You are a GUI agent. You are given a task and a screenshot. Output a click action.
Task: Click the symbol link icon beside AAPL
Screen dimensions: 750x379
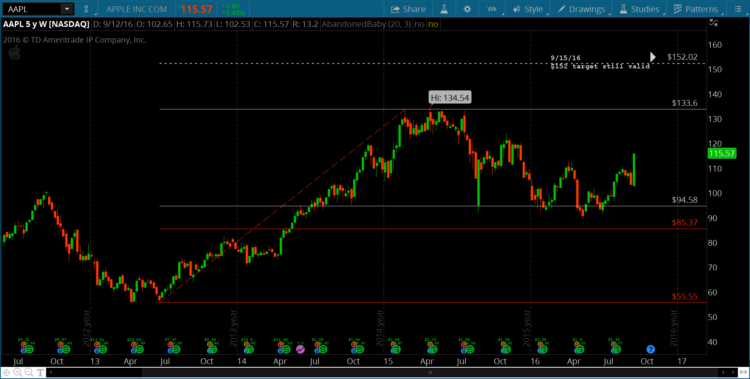point(86,9)
